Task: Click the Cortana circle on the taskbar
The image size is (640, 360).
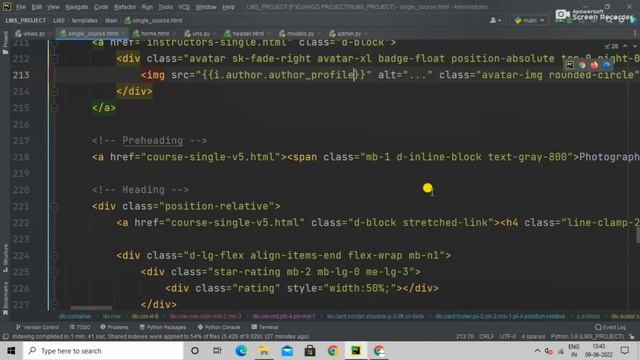Action: tap(195, 351)
